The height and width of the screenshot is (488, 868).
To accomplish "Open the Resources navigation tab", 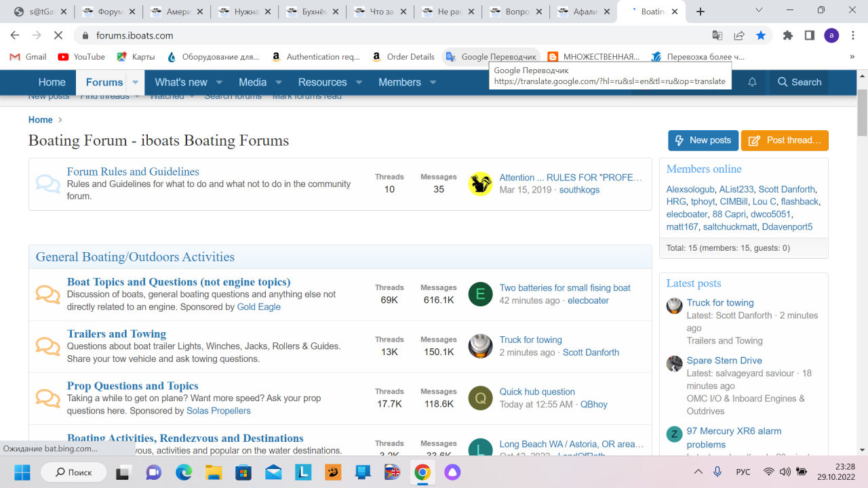I will 322,82.
